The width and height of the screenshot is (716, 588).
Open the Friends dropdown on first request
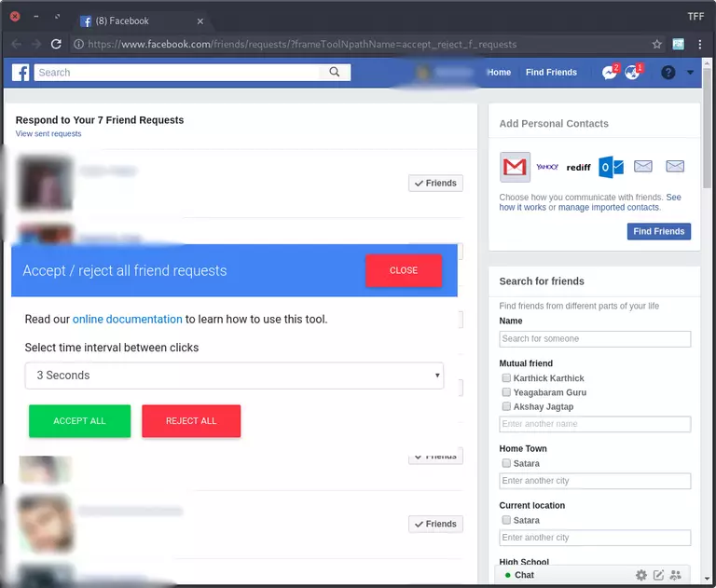pyautogui.click(x=435, y=184)
